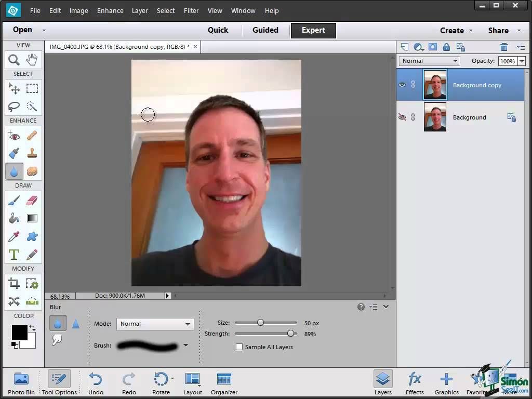Viewport: 532px width, 399px height.
Task: Select the Eraser tool
Action: [32, 201]
